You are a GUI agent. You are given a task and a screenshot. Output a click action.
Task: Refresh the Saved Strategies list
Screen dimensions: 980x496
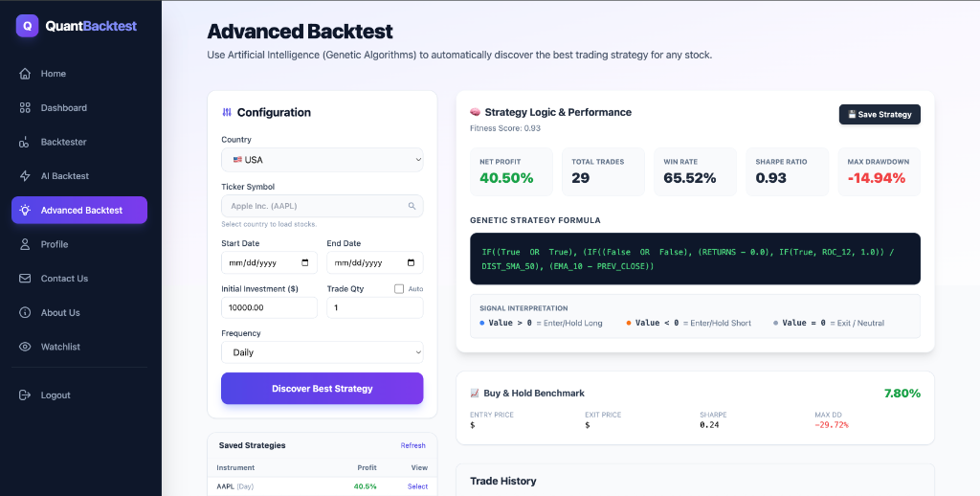click(412, 445)
